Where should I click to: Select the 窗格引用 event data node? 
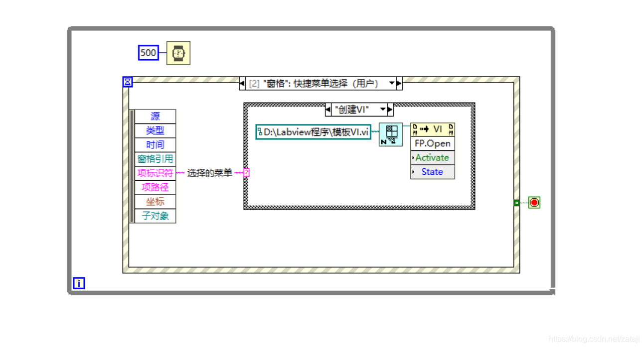click(155, 159)
